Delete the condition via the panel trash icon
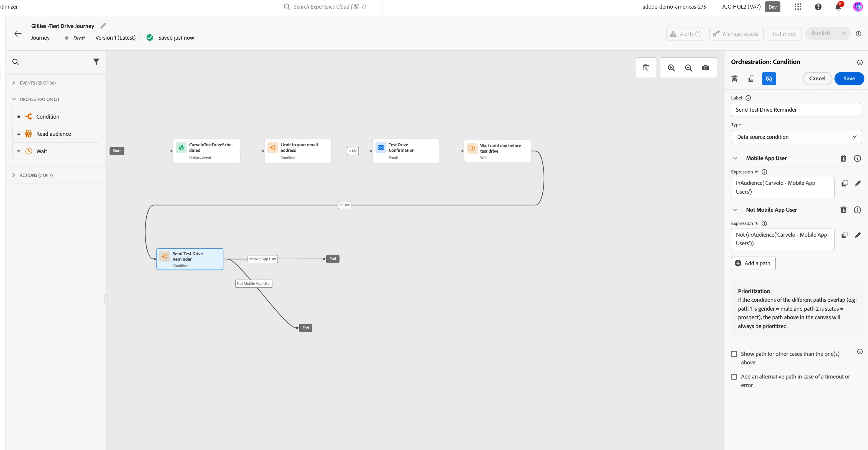This screenshot has height=450, width=868. (x=734, y=79)
